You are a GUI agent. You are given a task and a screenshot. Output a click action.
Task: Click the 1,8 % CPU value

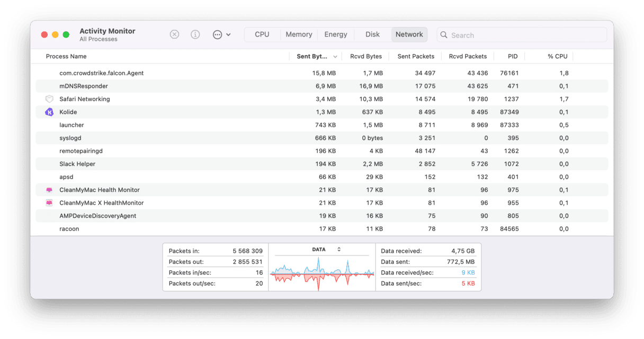[x=563, y=73]
